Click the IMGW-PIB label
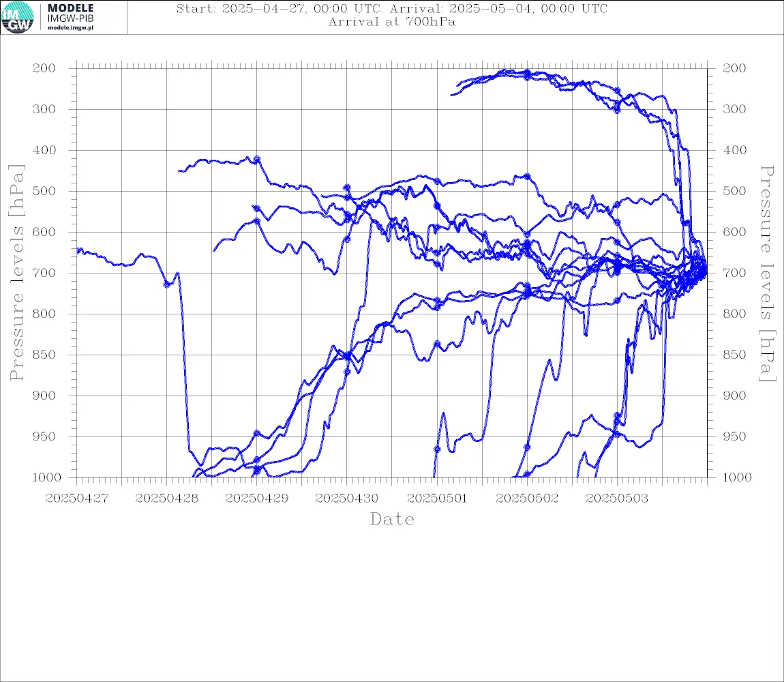 (x=70, y=18)
